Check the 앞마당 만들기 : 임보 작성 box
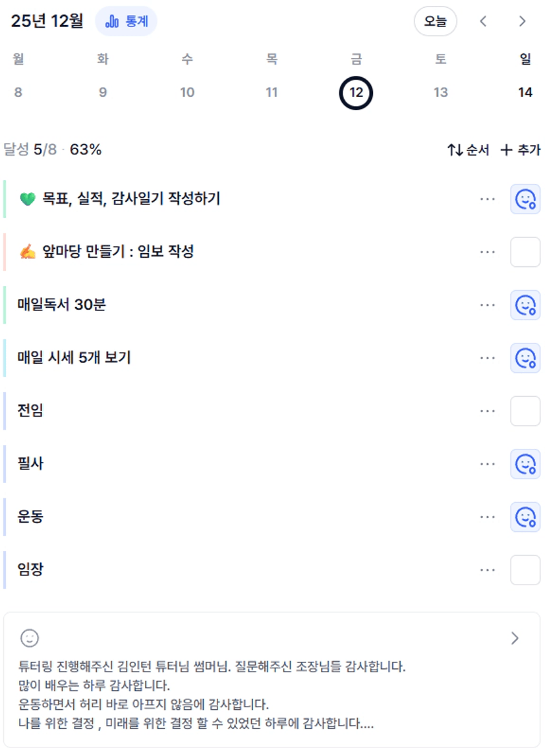The width and height of the screenshot is (545, 756). point(525,252)
